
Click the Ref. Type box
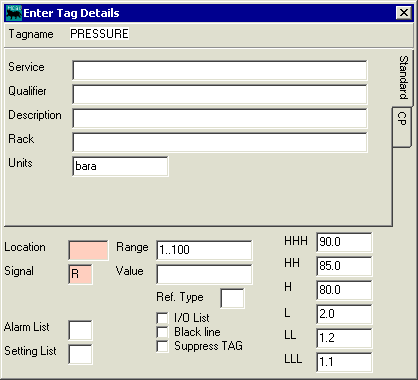[x=232, y=298]
